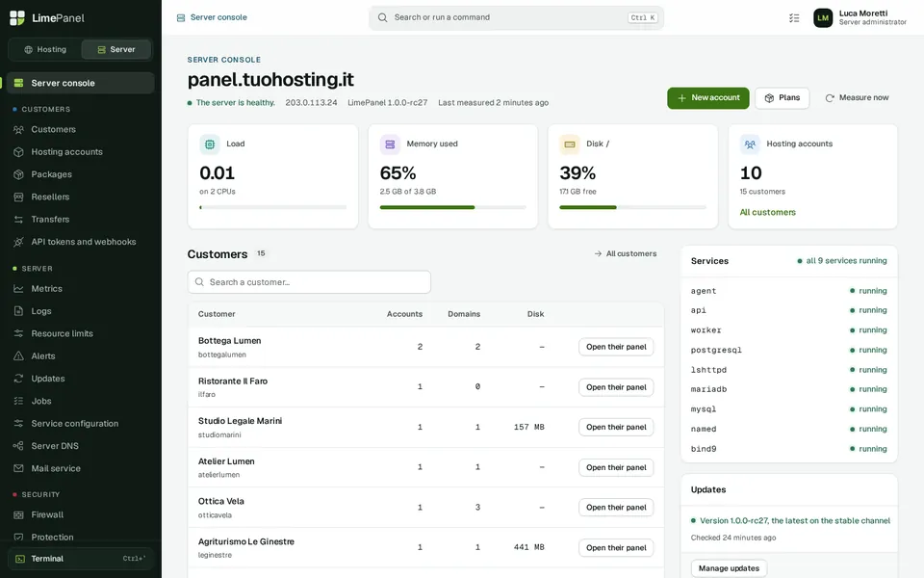
Task: Click the Resource limits sliders icon
Action: 19,334
